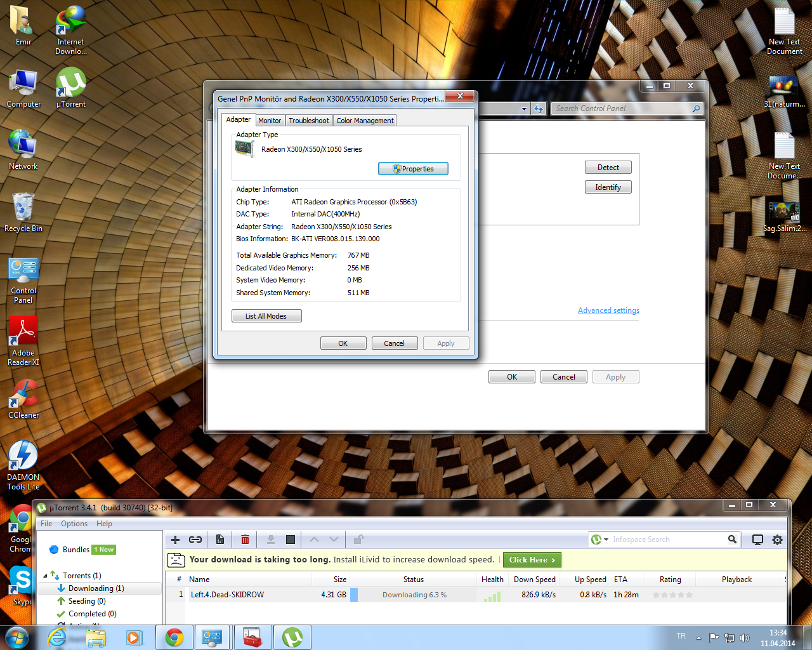Sort torrents by Name column header

pyautogui.click(x=249, y=580)
